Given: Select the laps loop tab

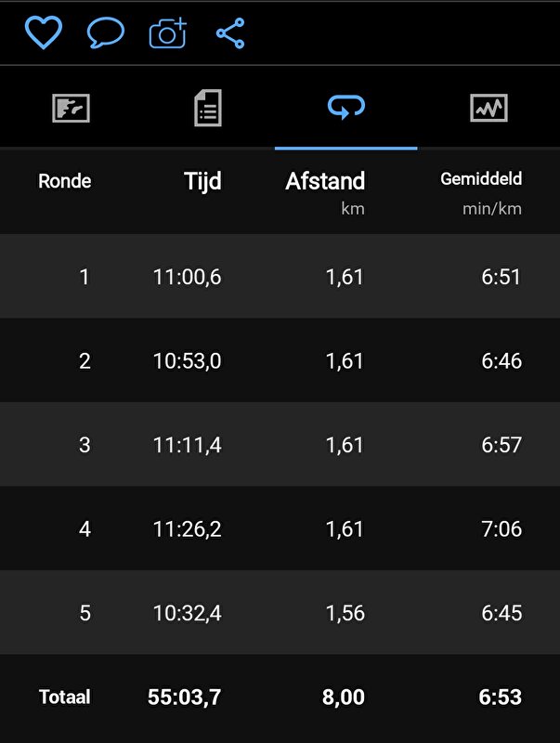Looking at the screenshot, I should point(345,107).
